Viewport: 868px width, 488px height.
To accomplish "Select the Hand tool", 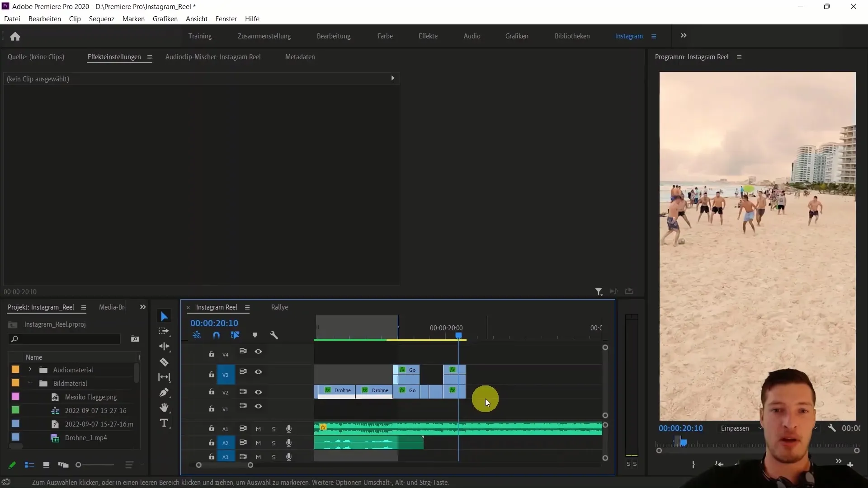I will click(x=164, y=408).
